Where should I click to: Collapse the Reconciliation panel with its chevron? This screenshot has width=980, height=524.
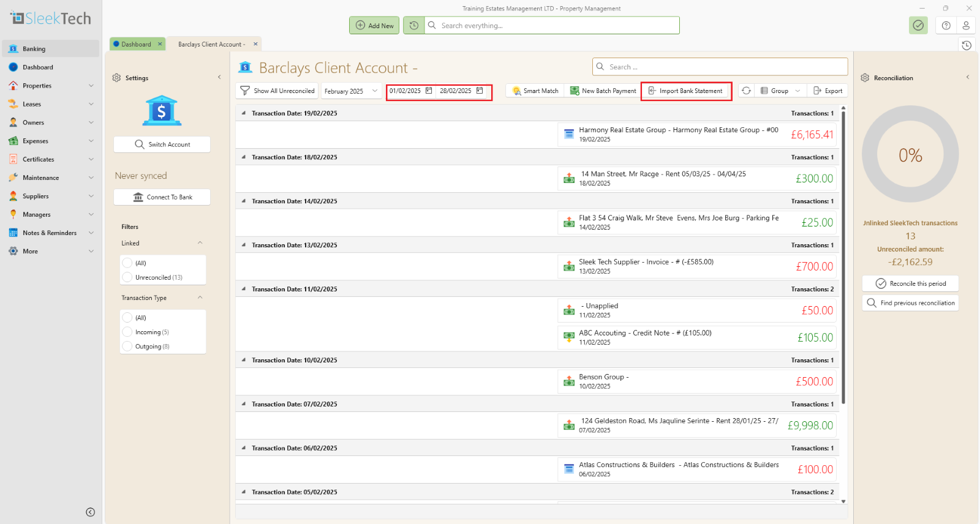(968, 77)
